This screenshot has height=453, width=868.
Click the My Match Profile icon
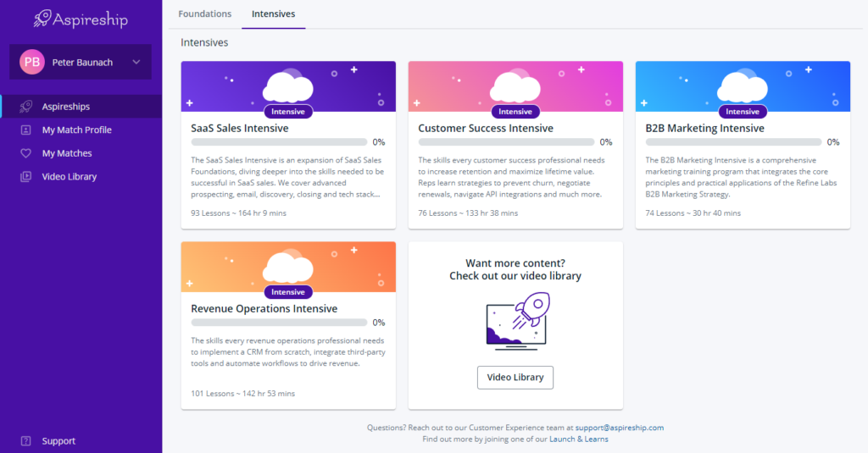pos(26,130)
